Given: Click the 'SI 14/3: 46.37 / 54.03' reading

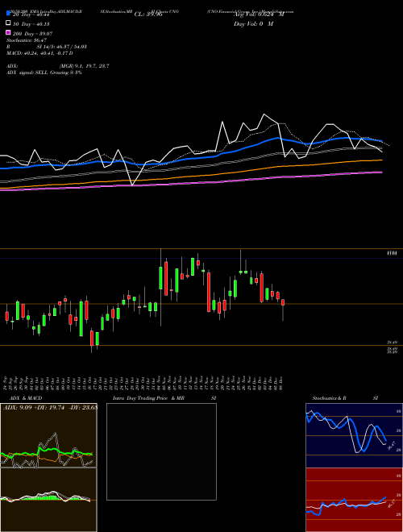Looking at the screenshot, I should (62, 47).
